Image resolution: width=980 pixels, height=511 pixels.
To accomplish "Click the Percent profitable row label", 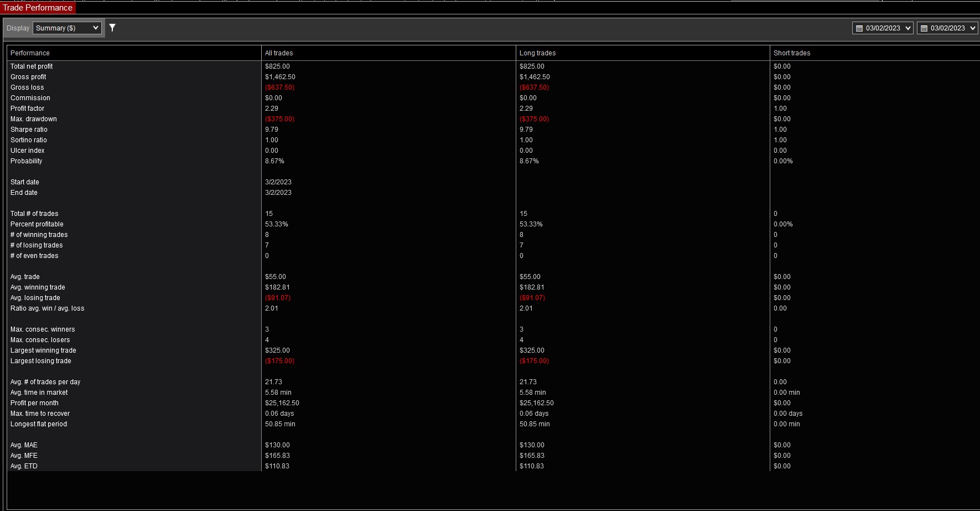I will point(37,224).
